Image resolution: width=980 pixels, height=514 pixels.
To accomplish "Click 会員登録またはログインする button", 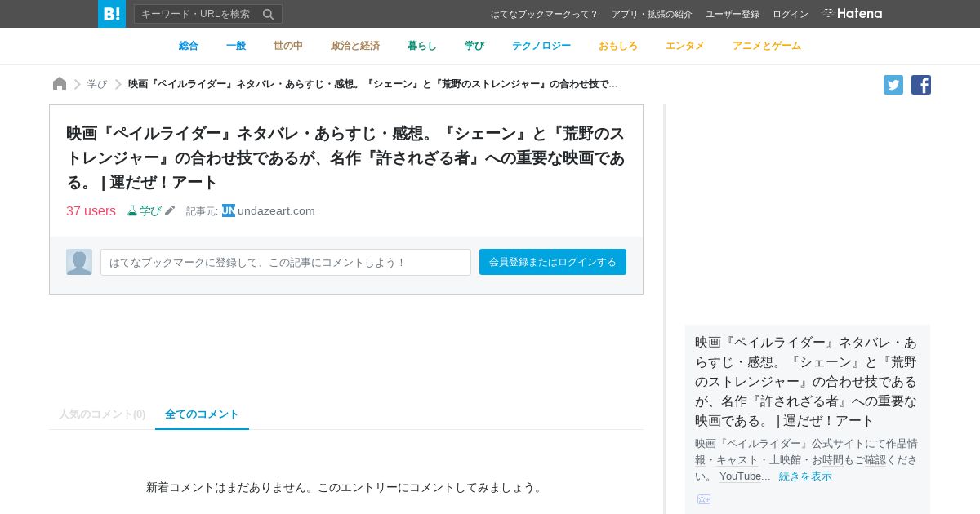I will (x=553, y=262).
